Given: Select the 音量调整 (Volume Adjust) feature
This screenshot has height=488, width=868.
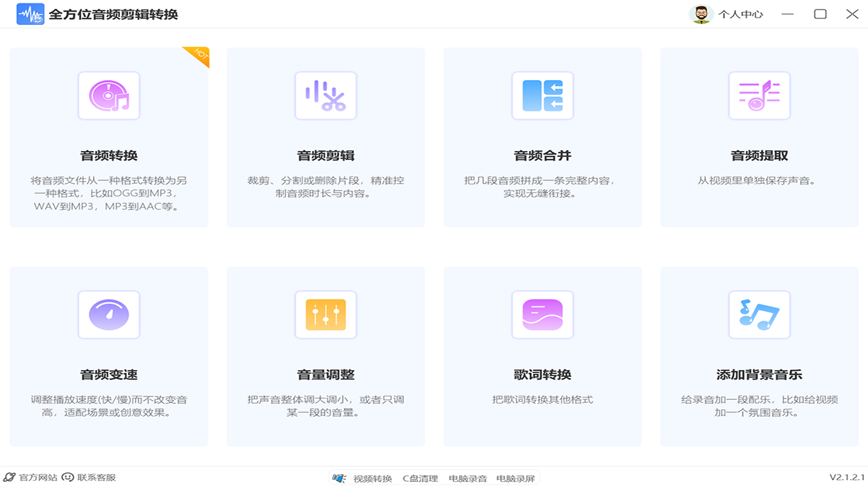Looking at the screenshot, I should click(x=325, y=356).
